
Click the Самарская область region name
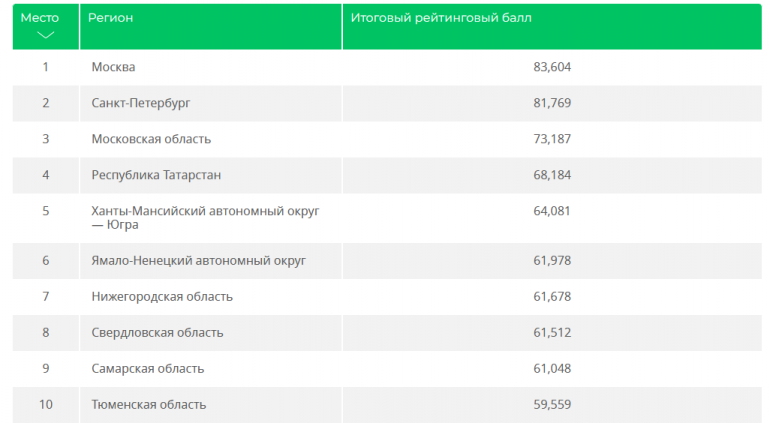(x=147, y=368)
